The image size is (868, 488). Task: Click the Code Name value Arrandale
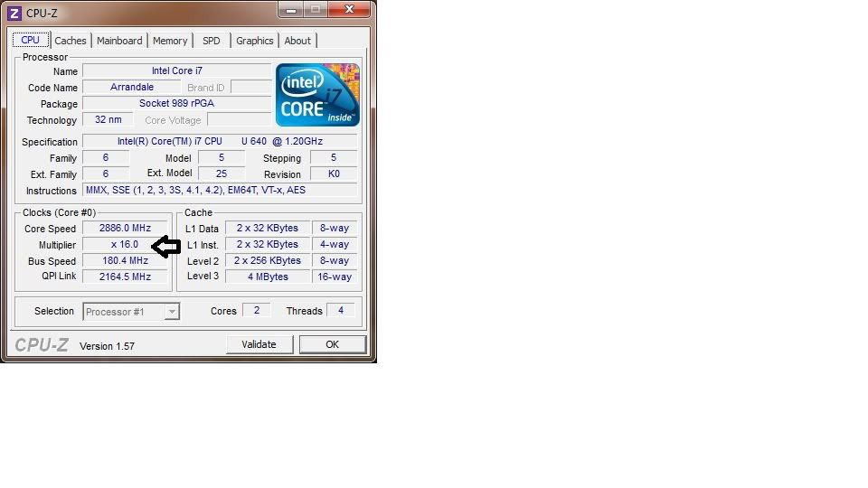pos(132,87)
